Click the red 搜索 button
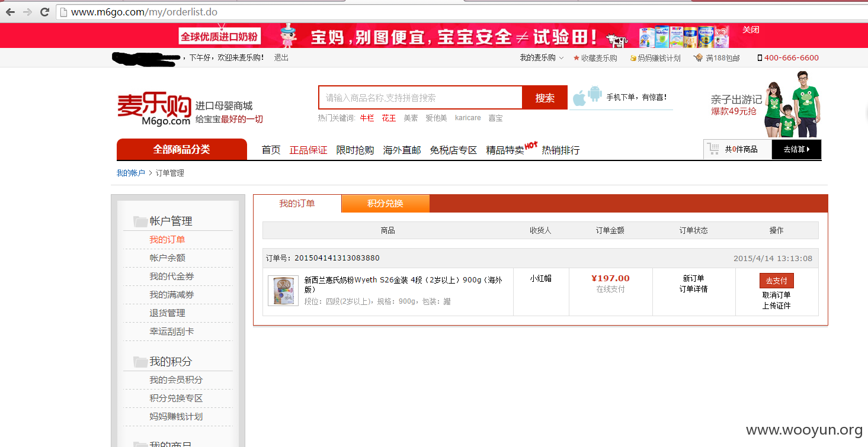The height and width of the screenshot is (447, 868). pyautogui.click(x=545, y=98)
